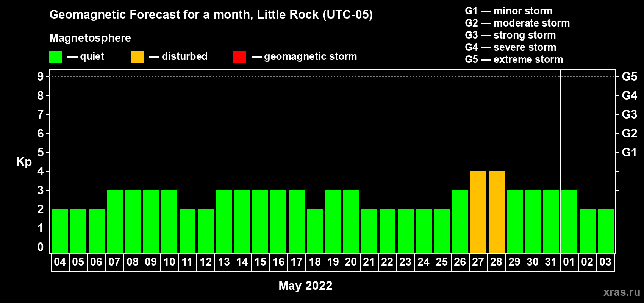Screen dimensions: 644x303
Task: Click the Kp axis value 5
Action: 41,152
